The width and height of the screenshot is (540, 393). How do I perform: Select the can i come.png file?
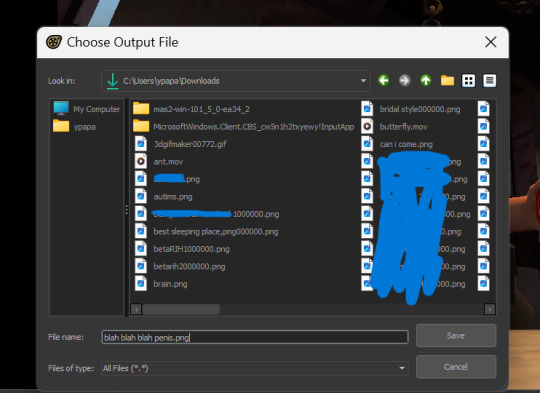coord(397,144)
